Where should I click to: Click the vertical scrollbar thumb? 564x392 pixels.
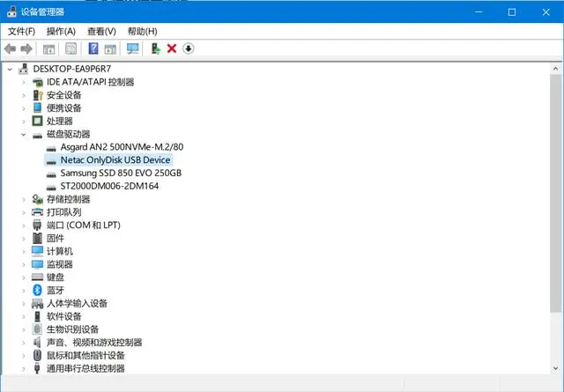coord(556,193)
